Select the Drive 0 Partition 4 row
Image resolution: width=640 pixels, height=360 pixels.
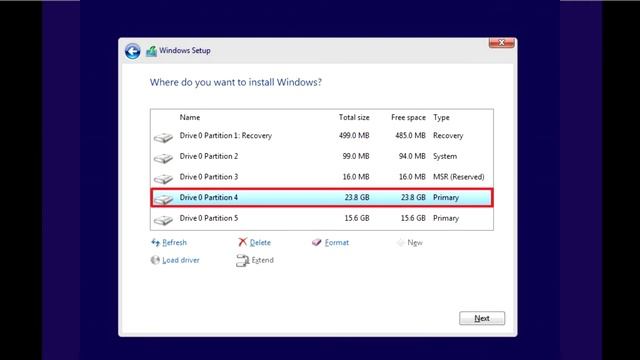point(322,198)
